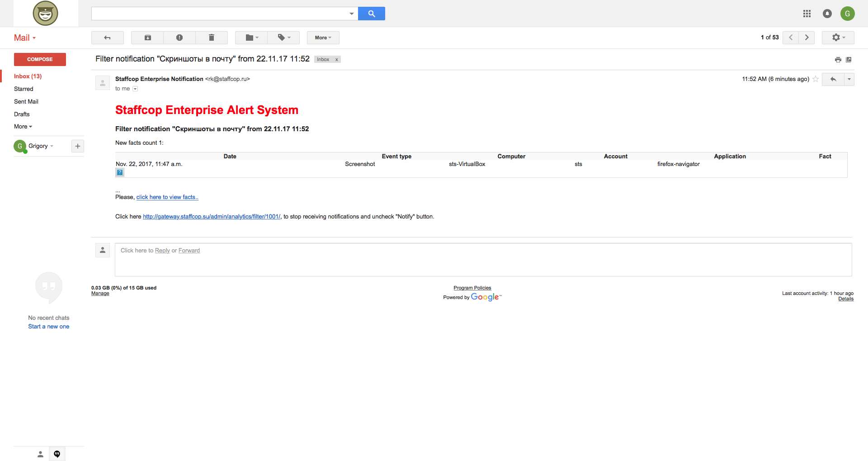Image resolution: width=868 pixels, height=461 pixels.
Task: Click the blue search magnifier button
Action: pyautogui.click(x=371, y=14)
